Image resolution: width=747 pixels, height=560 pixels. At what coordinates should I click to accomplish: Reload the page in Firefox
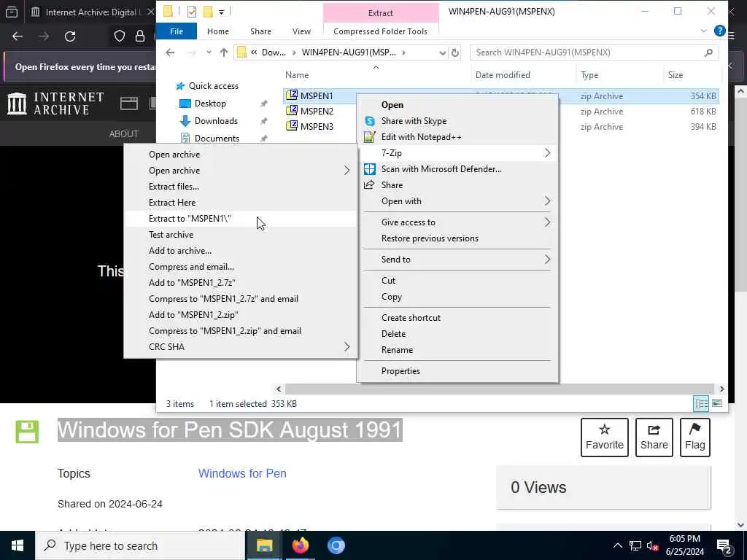[x=70, y=36]
